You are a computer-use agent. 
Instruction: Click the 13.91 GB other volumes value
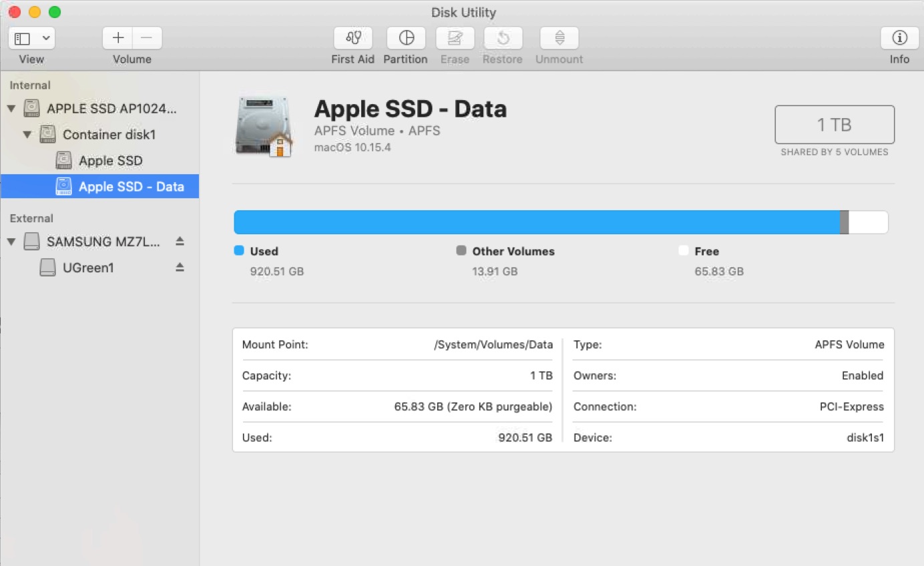[495, 272]
